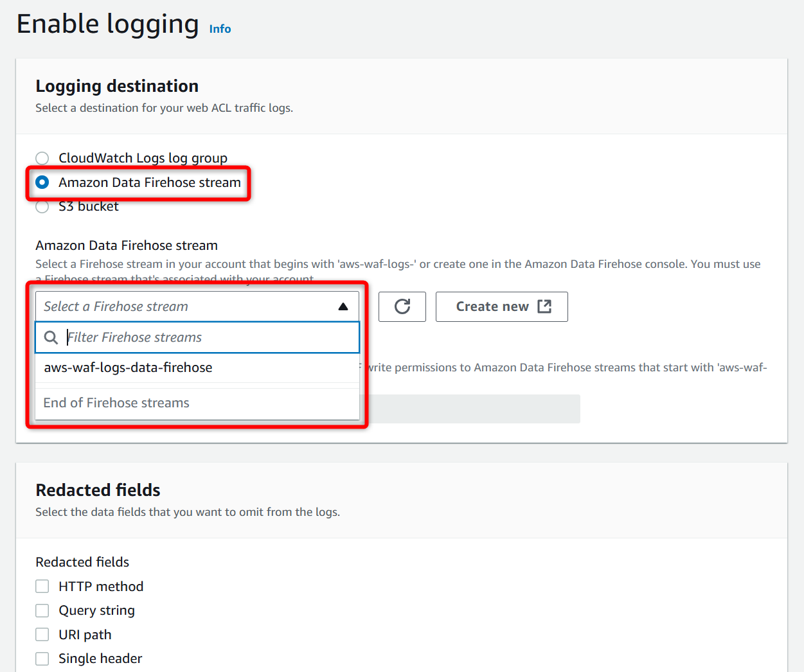Click the magnifier icon in the filter box
Screen dimensions: 804x672
[51, 337]
